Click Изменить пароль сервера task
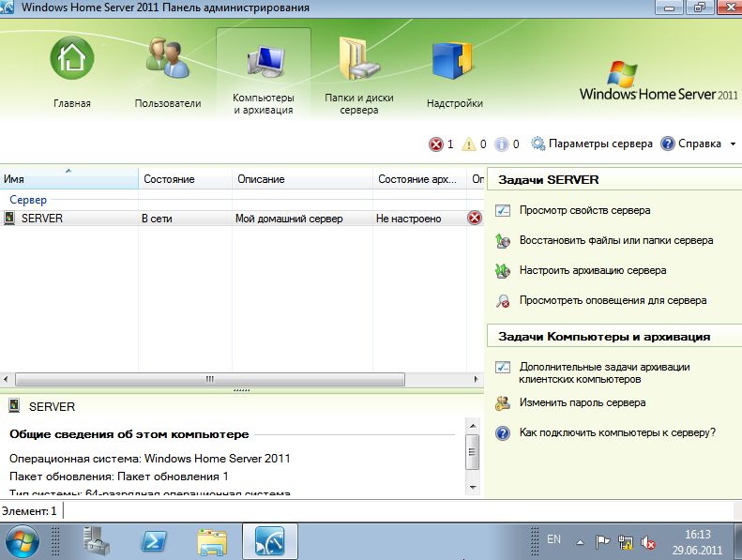The width and height of the screenshot is (742, 560). click(583, 402)
